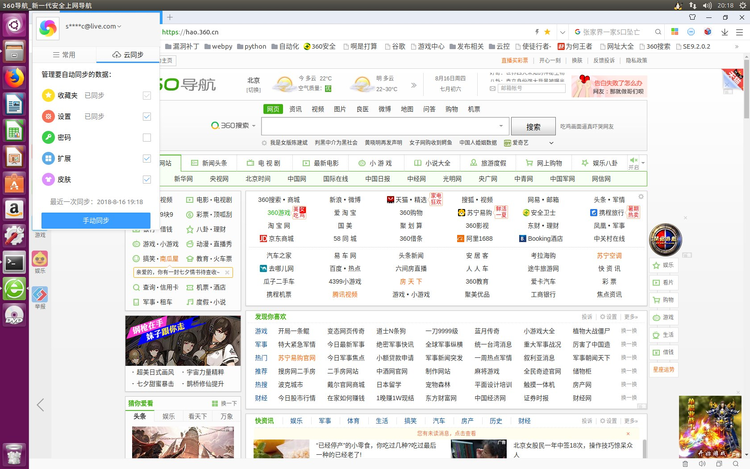The height and width of the screenshot is (469, 750).
Task: Select the radio button beside 我是女版陈建斌
Action: coord(264,143)
